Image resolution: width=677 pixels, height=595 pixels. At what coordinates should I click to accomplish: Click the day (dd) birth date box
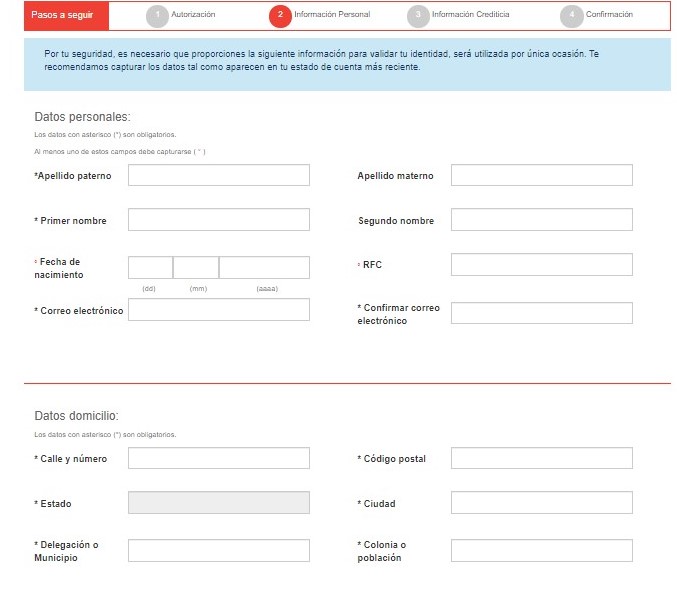[x=150, y=267]
